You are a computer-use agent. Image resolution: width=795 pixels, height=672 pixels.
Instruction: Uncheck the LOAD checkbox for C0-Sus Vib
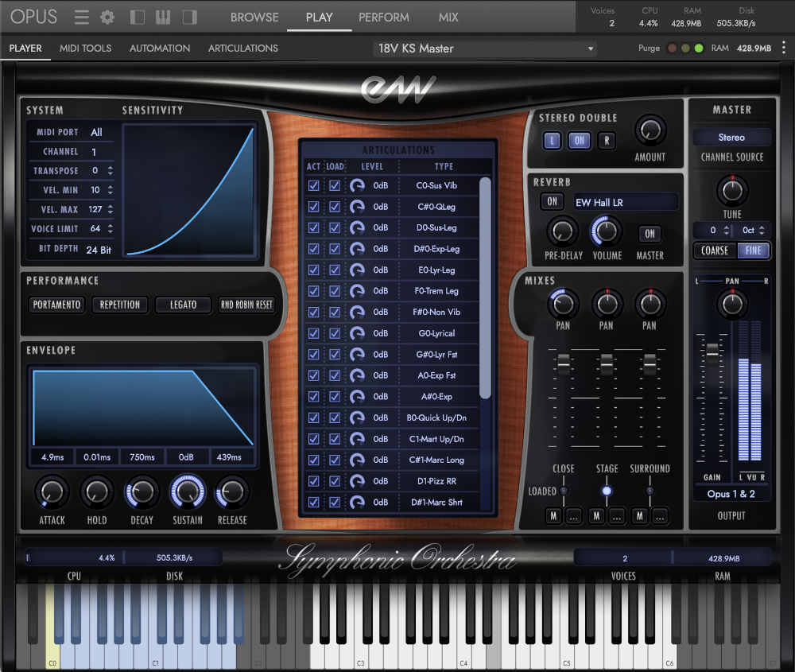tap(335, 185)
